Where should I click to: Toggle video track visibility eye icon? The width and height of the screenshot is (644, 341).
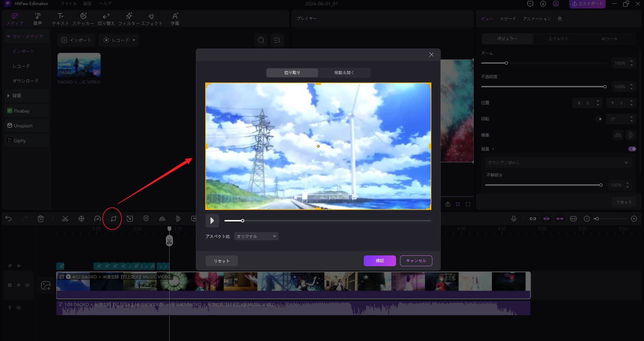[19, 285]
